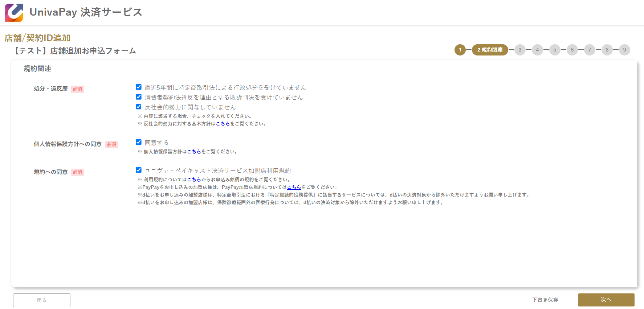
Task: Toggle ユニヴァ・ペイキャスト加盟店利用規約 checkbox
Action: pyautogui.click(x=138, y=170)
